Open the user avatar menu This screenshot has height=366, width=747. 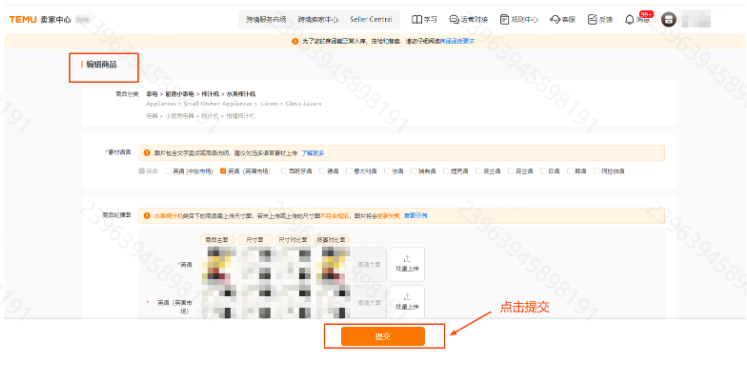[669, 20]
